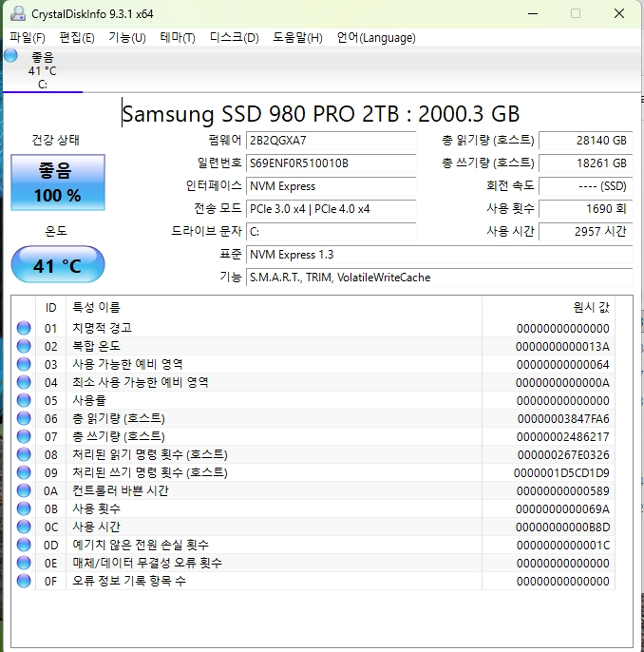Select the 컨트롤러 바쁜 시간 attribute name

click(121, 490)
